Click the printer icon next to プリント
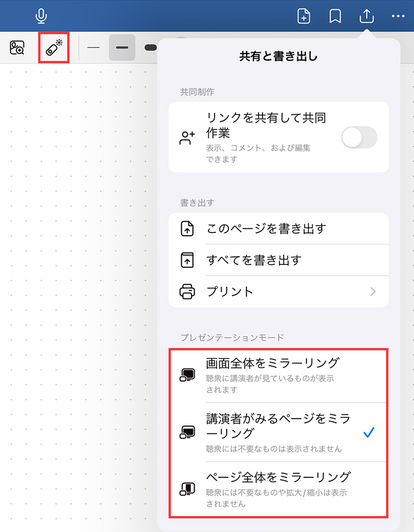Image resolution: width=414 pixels, height=532 pixels. [187, 292]
